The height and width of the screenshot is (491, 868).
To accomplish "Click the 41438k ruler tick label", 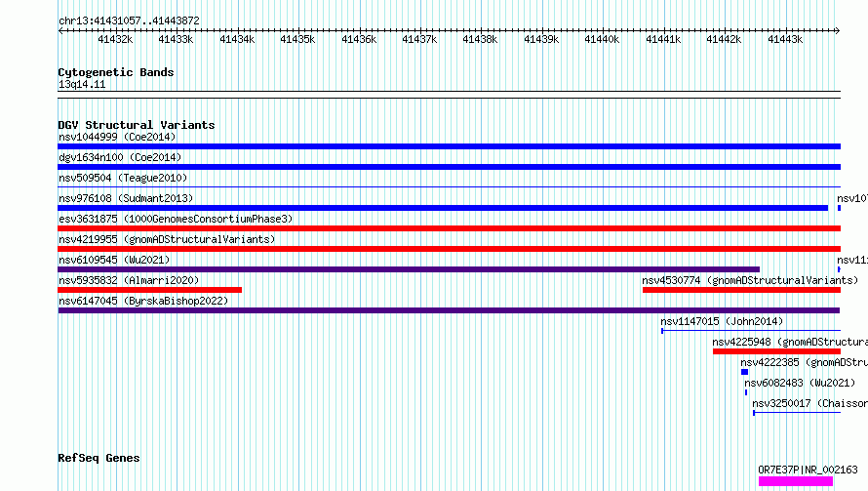I will [480, 40].
